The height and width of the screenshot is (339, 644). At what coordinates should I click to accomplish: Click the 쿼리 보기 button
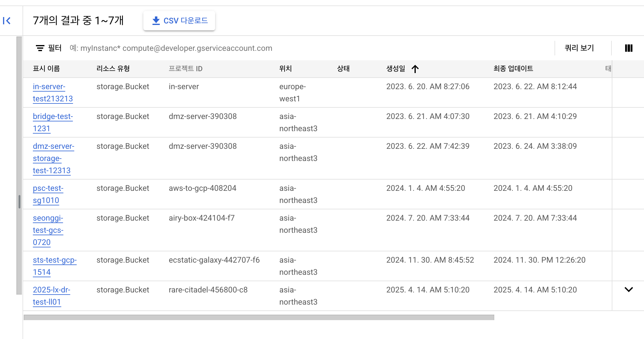(579, 48)
